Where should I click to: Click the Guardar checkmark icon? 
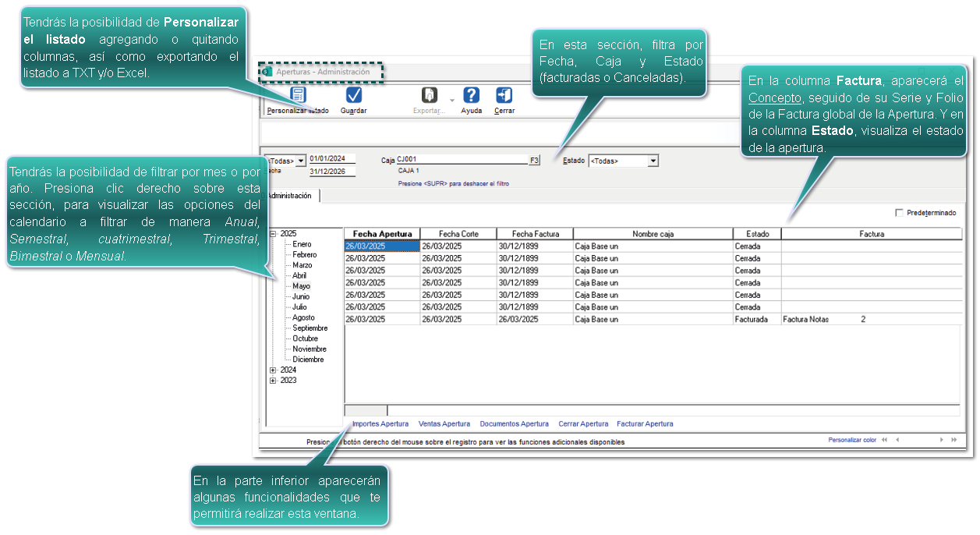pos(353,95)
